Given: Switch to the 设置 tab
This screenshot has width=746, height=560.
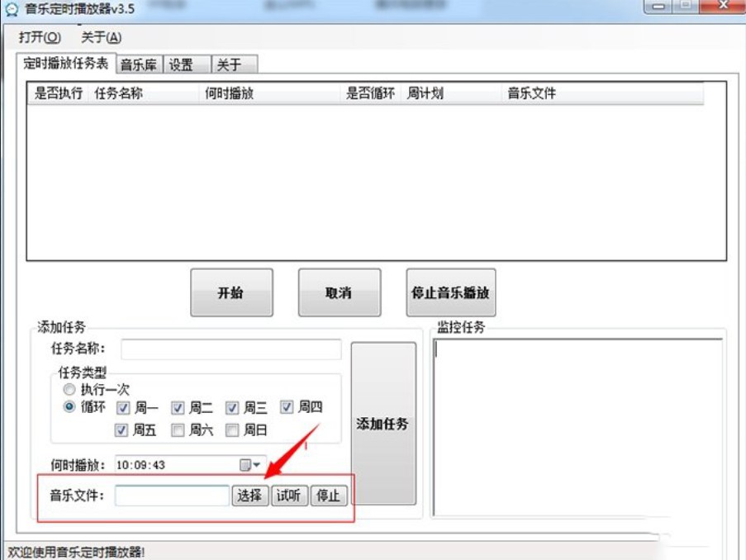Looking at the screenshot, I should 187,64.
